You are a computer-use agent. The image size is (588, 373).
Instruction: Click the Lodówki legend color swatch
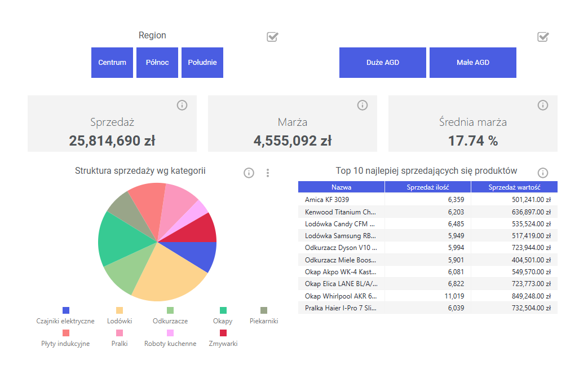(120, 310)
